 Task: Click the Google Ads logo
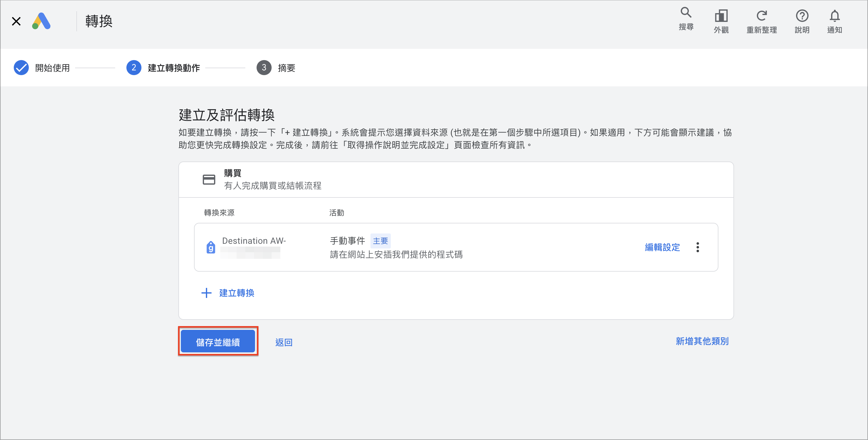(41, 21)
